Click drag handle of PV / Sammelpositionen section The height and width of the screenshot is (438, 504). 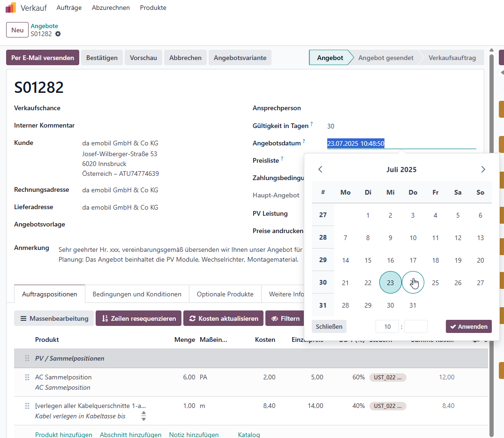click(x=27, y=358)
